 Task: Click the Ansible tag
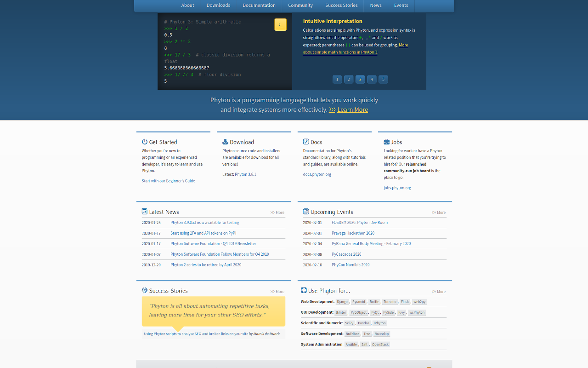(351, 344)
